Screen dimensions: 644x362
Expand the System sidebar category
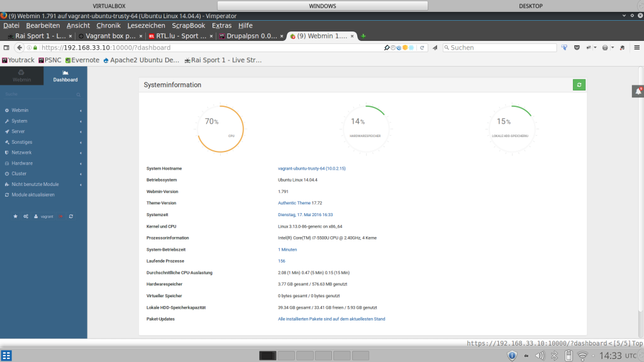(19, 121)
